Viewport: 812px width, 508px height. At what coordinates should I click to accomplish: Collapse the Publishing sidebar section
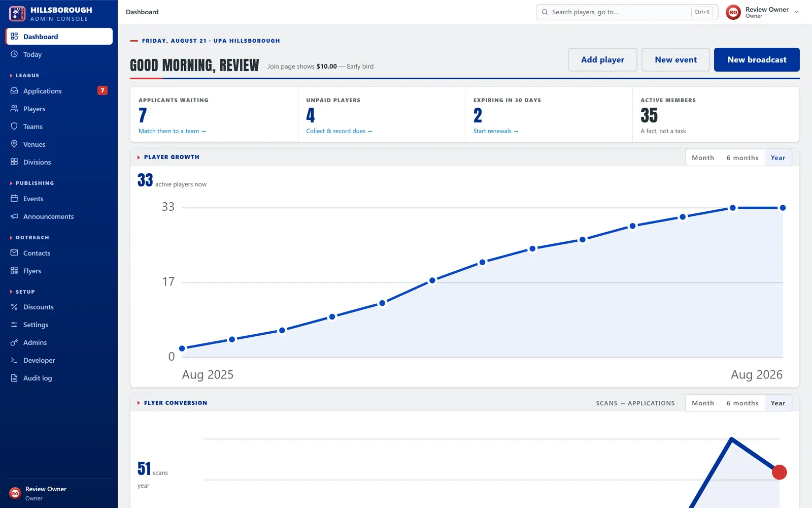(32, 183)
